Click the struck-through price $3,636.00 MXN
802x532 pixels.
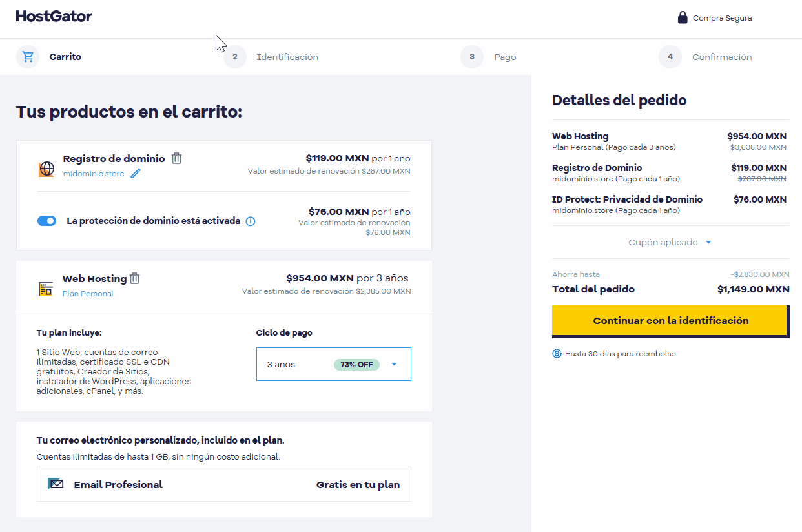(x=758, y=147)
